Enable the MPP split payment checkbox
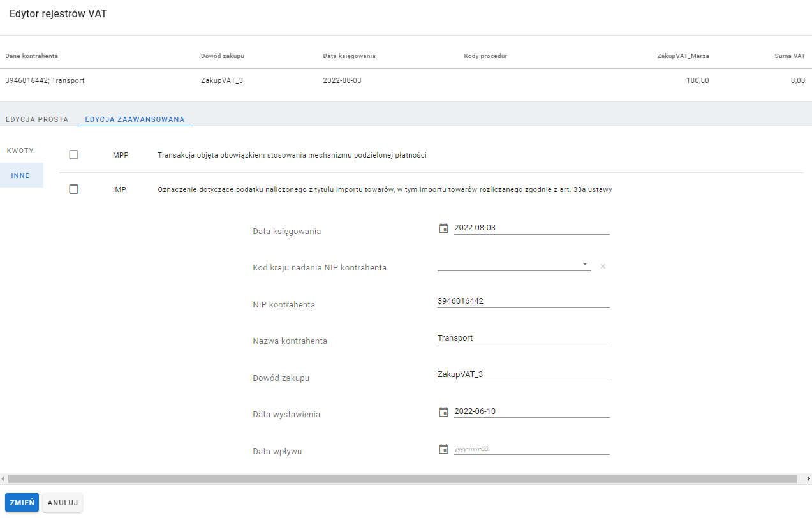 [x=73, y=154]
